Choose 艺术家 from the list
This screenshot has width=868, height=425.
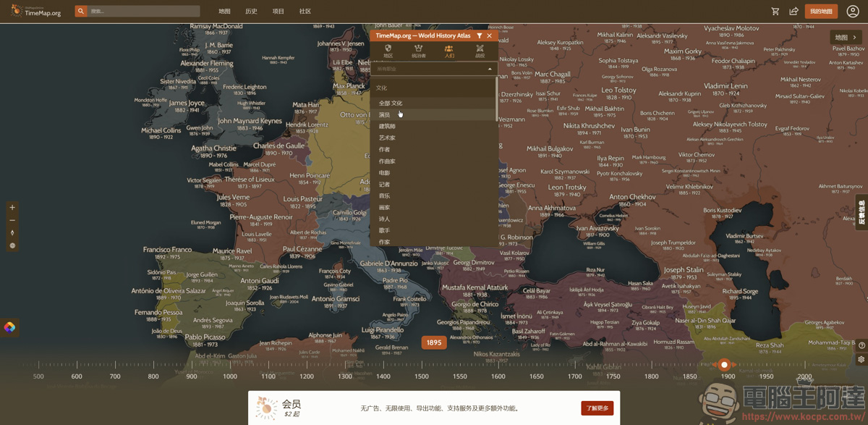(x=387, y=138)
